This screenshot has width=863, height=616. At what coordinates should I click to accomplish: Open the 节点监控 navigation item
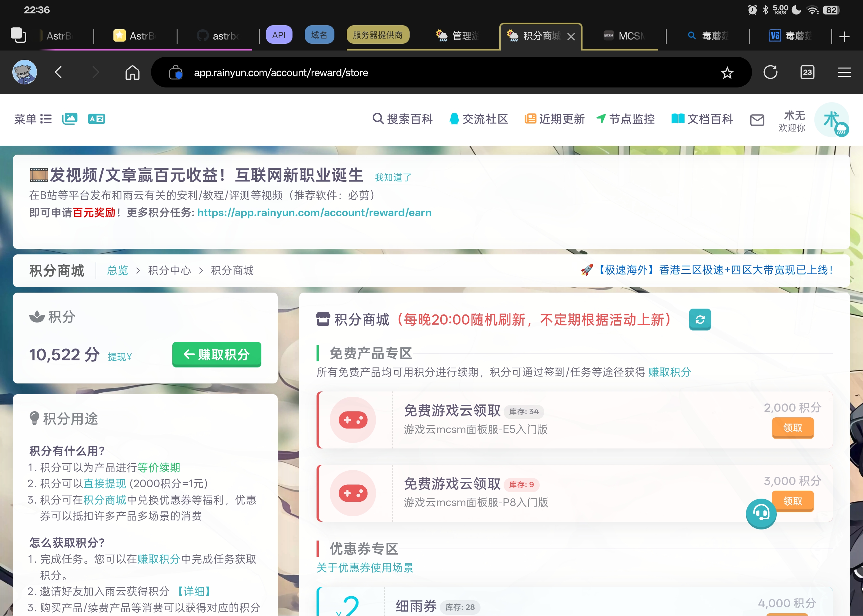pos(625,119)
